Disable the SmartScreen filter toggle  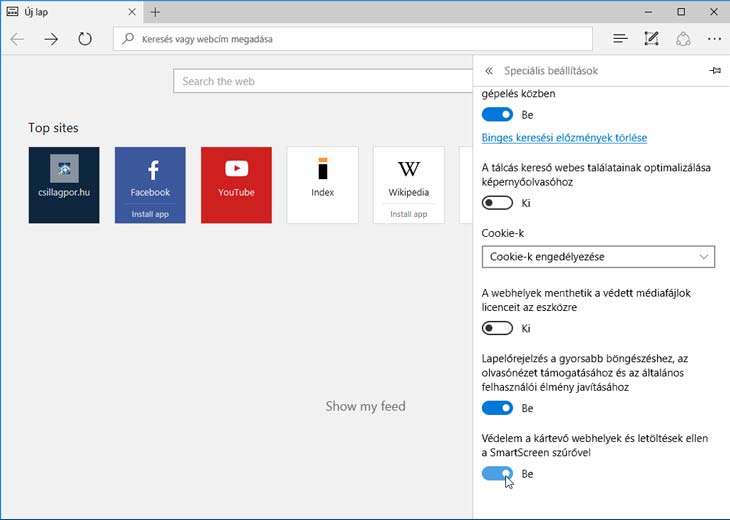[497, 473]
